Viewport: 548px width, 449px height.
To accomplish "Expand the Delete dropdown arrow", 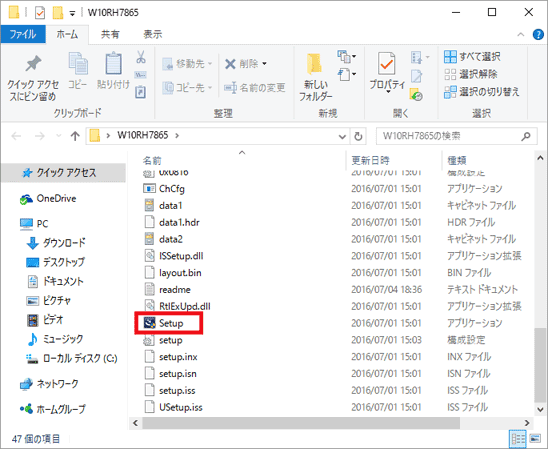I will [x=265, y=64].
